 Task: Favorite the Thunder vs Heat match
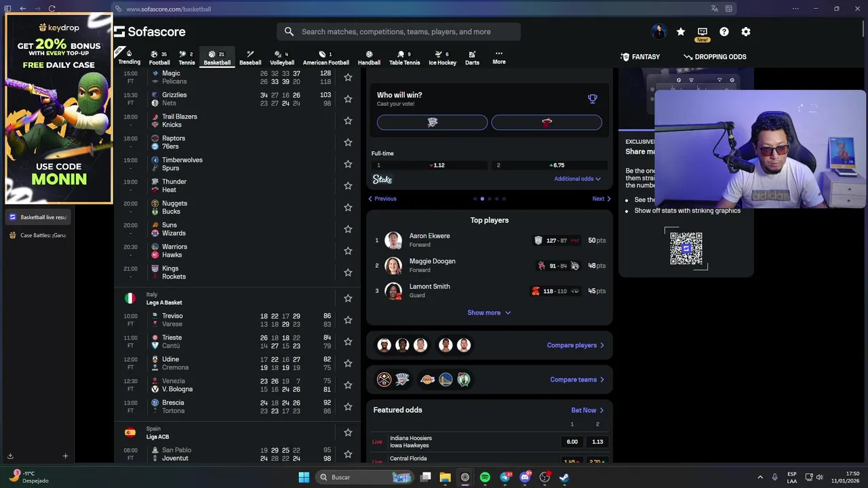pyautogui.click(x=348, y=186)
